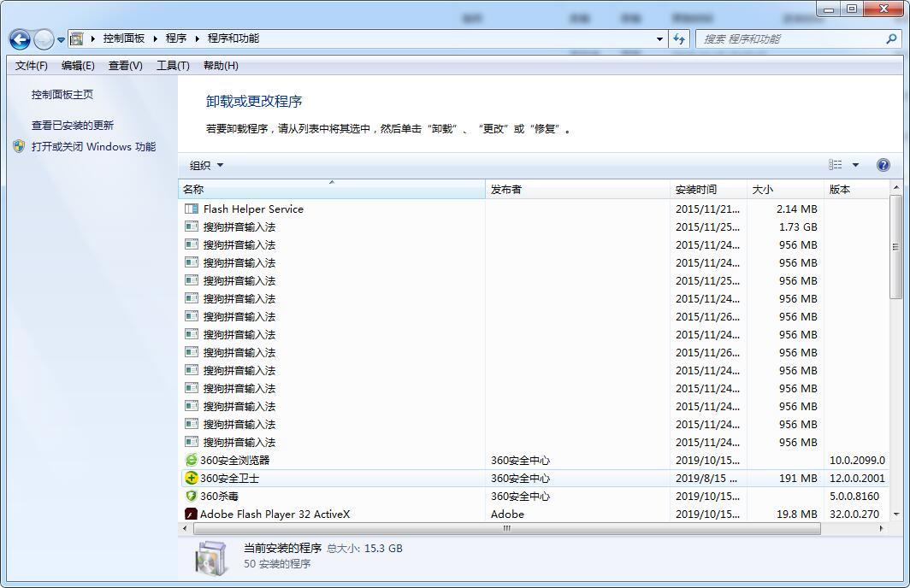
Task: Sort by the 名称 column header
Action: [x=331, y=189]
